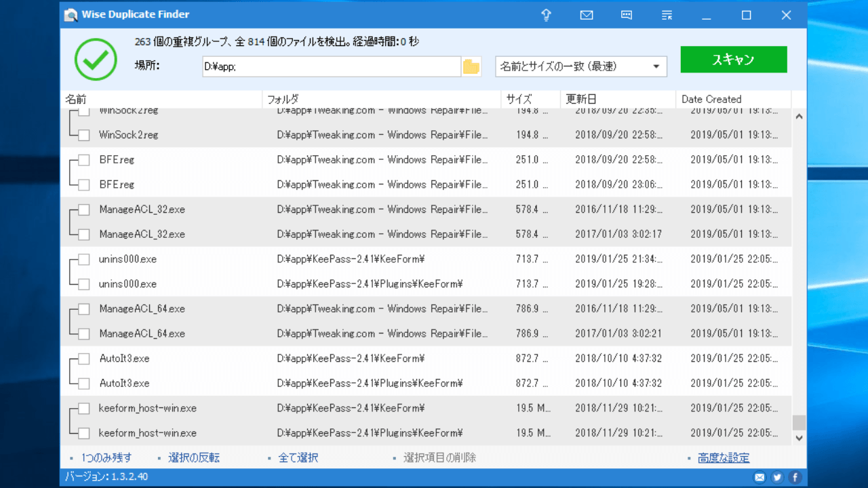Click バージョン: 1.3.2.40 status text
The height and width of the screenshot is (488, 868).
(106, 476)
